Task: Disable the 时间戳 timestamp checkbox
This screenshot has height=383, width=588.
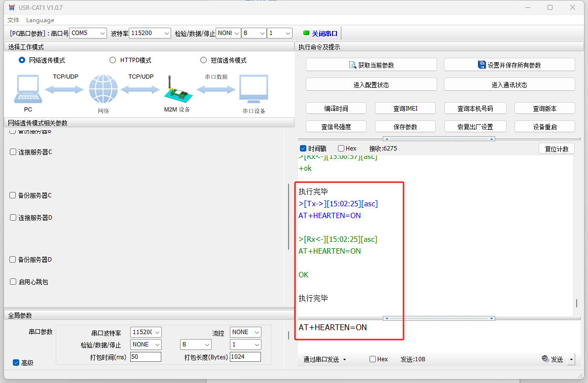Action: [x=303, y=149]
